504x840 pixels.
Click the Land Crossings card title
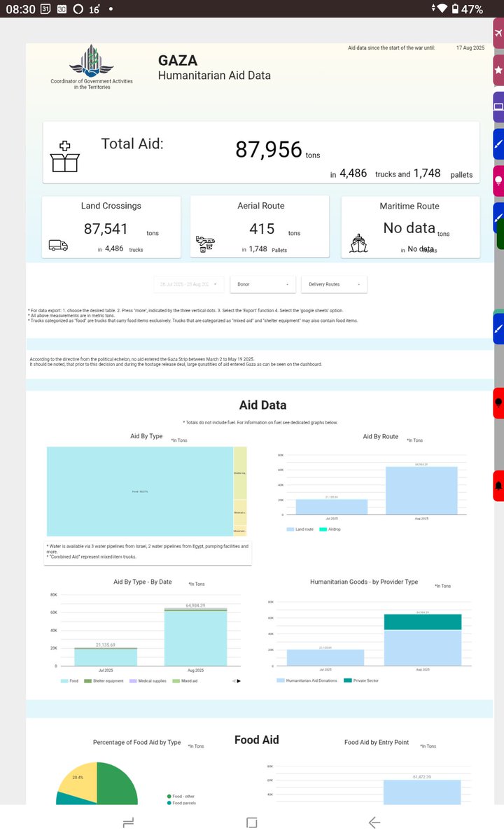tap(111, 206)
